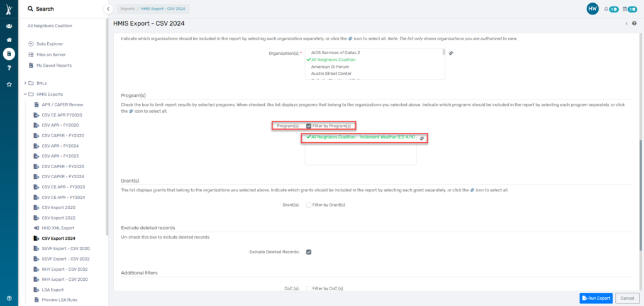
Task: Go to the home icon in the left rail
Action: (9, 40)
